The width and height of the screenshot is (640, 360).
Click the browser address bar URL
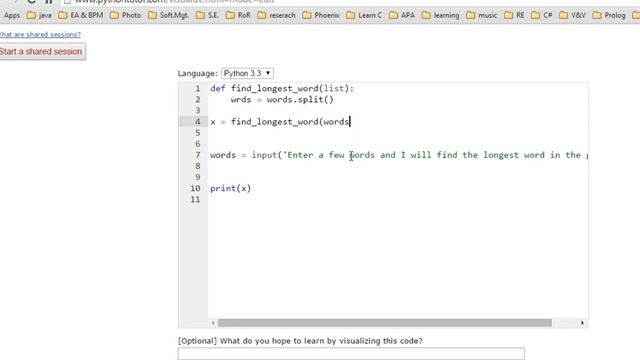[x=175, y=2]
